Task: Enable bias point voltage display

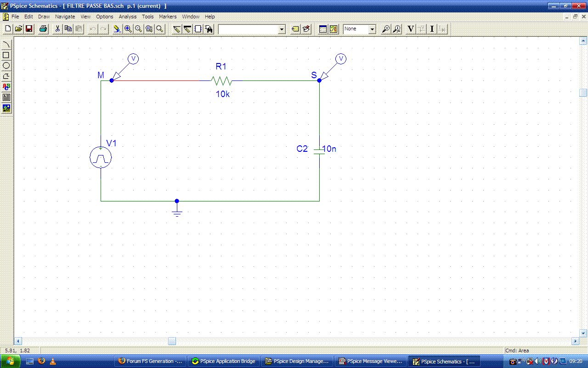Action: (x=411, y=29)
